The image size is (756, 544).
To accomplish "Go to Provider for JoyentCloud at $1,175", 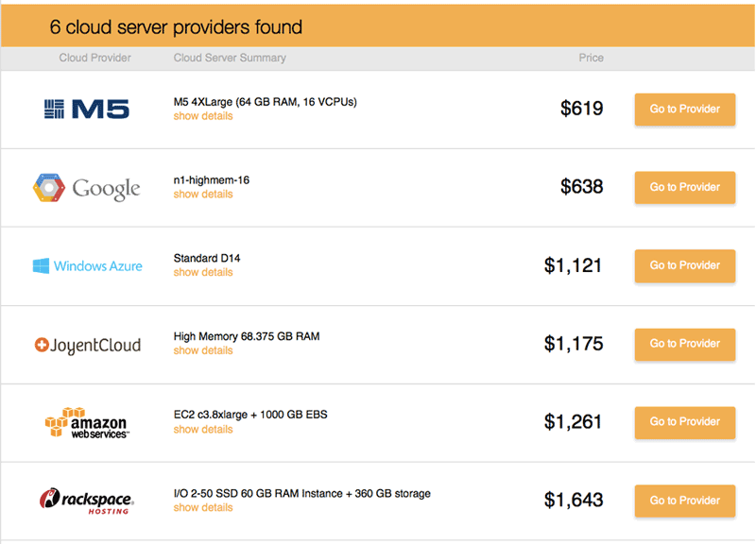I will (x=684, y=344).
